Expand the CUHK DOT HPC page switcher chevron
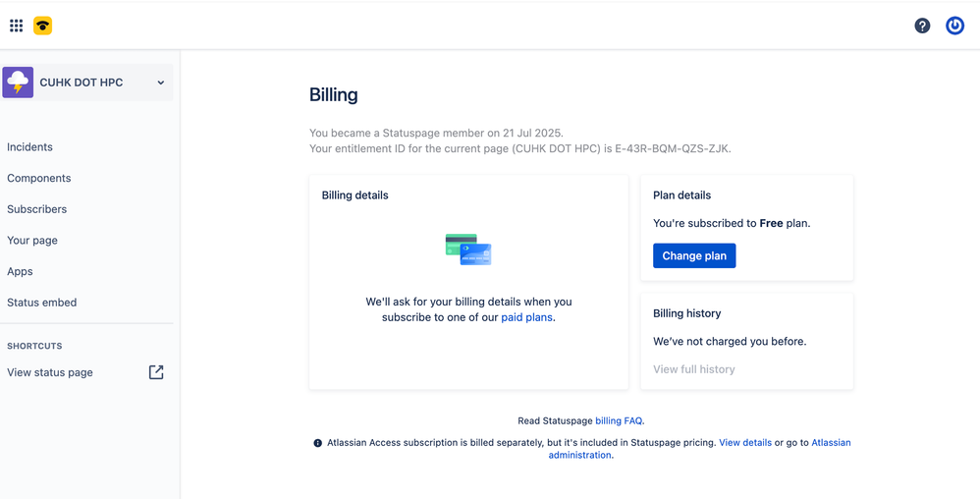Viewport: 980px width, 499px height. point(161,83)
